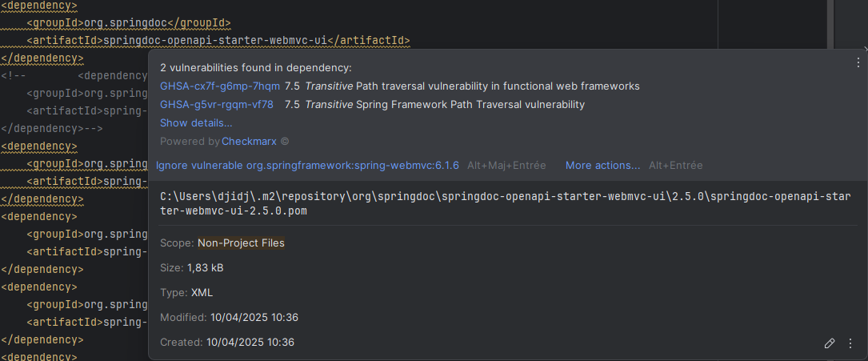Click the org.springdoc groupId line
This screenshot has height=361, width=868.
coord(129,22)
